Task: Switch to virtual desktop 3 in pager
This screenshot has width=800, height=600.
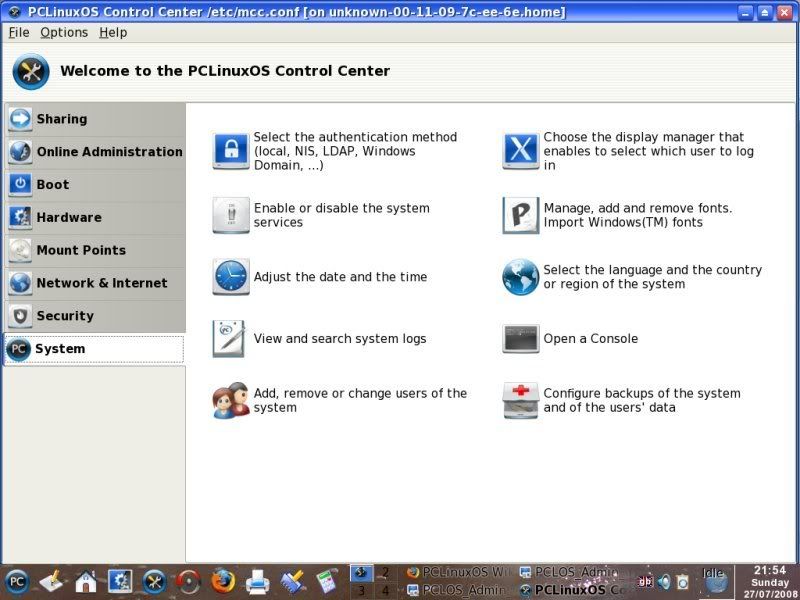Action: 361,590
